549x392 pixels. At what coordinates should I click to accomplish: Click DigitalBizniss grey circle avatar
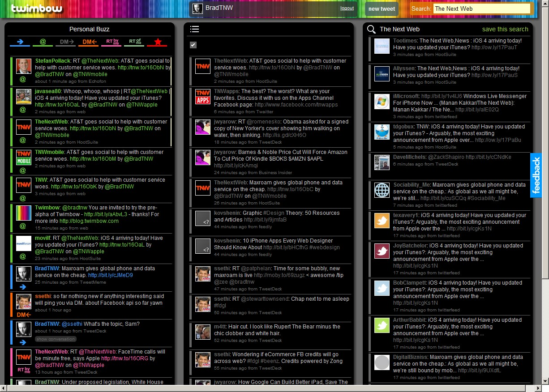[382, 362]
